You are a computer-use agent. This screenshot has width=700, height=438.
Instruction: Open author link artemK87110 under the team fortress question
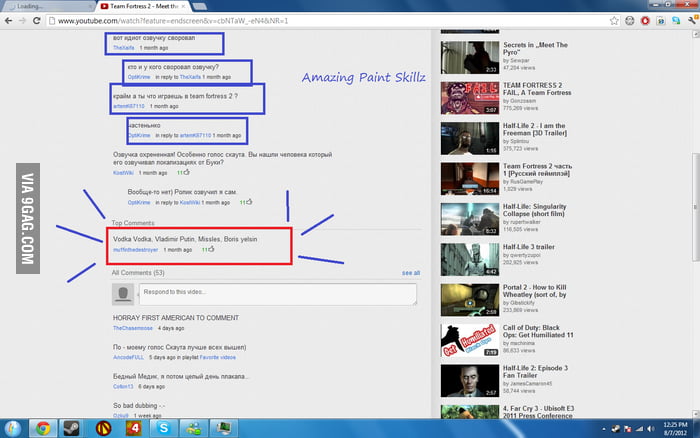pos(129,106)
